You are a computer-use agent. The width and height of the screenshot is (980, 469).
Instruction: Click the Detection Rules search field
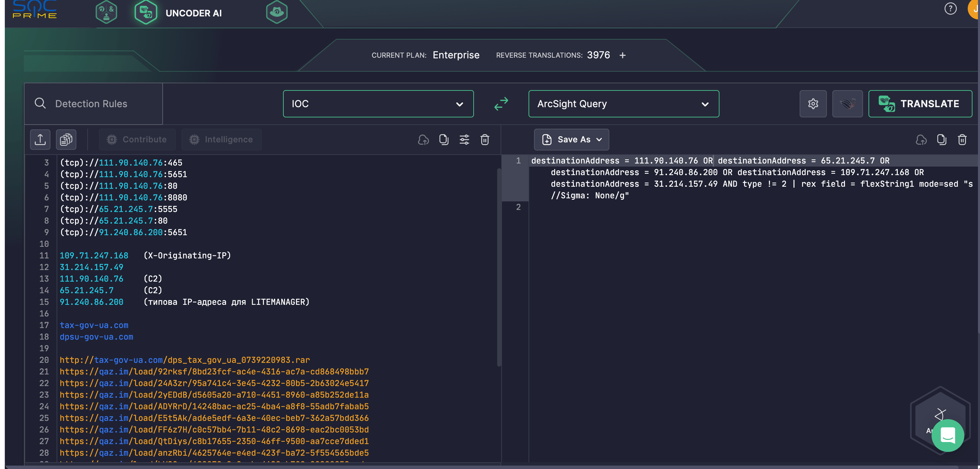[x=93, y=103]
